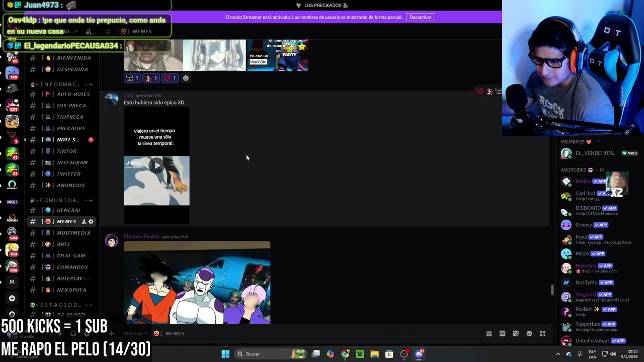Open Dragon Ball meme image by Elpeperrillo456

(197, 283)
